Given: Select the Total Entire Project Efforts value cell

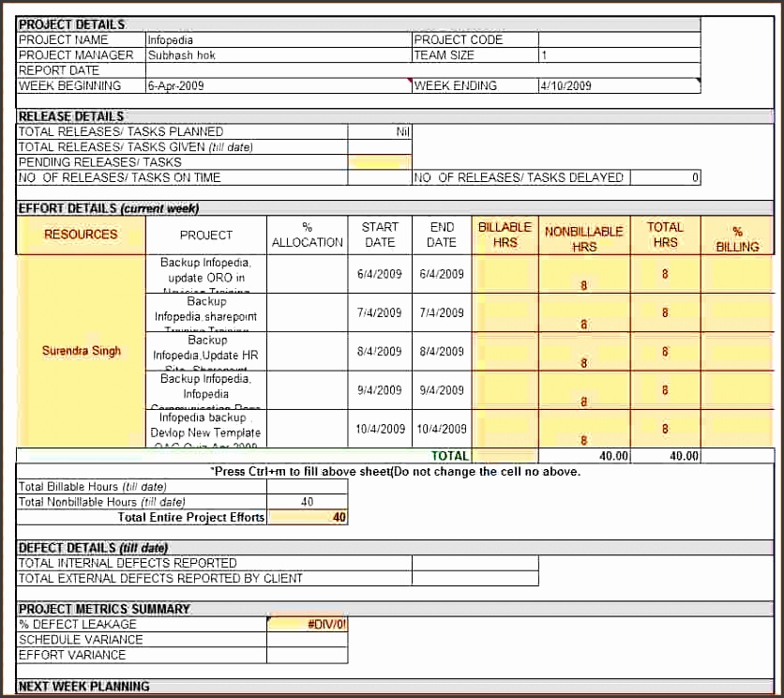Looking at the screenshot, I should tap(308, 517).
